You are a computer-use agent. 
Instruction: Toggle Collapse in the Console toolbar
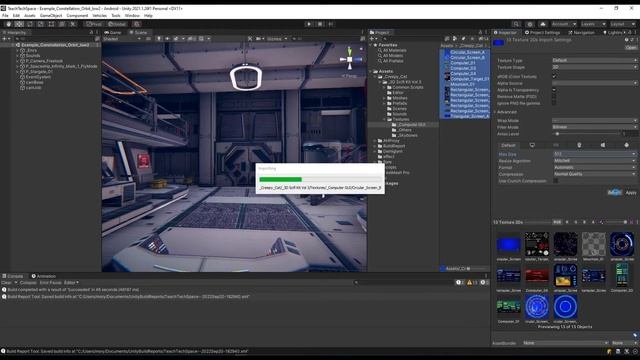[28, 282]
